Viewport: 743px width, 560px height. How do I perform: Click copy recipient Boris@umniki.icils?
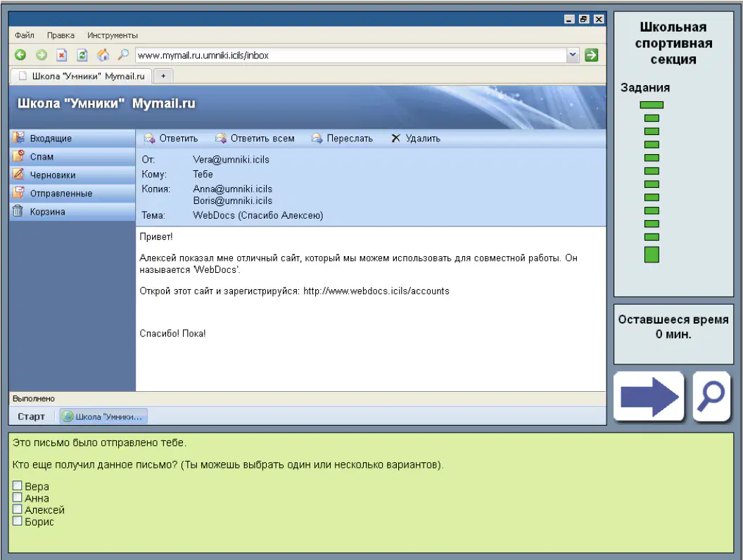coord(233,201)
